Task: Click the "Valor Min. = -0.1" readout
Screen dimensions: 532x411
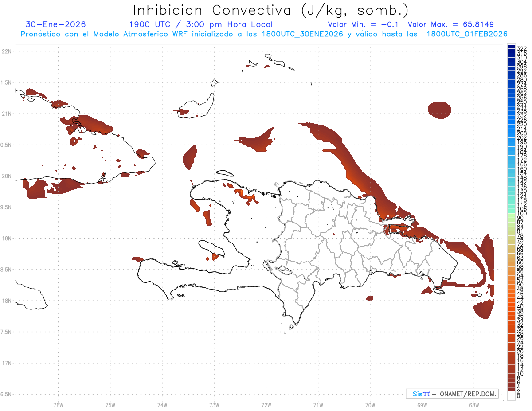Action: [363, 24]
